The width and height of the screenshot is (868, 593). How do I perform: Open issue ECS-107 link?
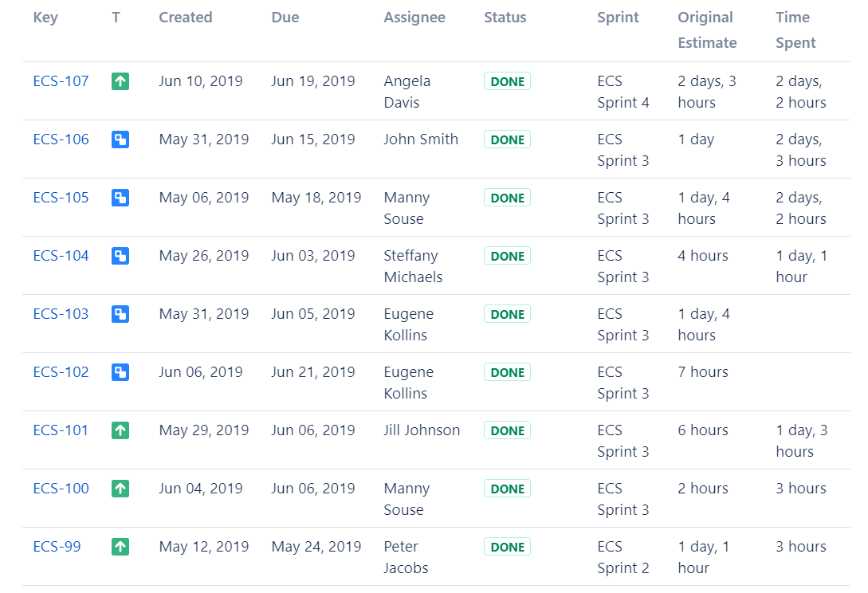61,81
